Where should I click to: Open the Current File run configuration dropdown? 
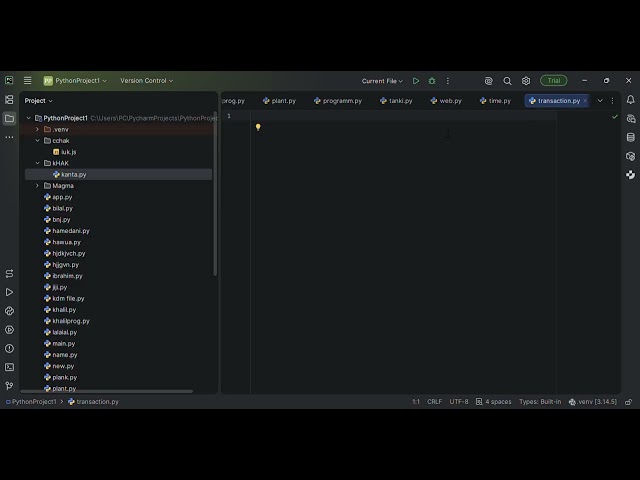382,81
